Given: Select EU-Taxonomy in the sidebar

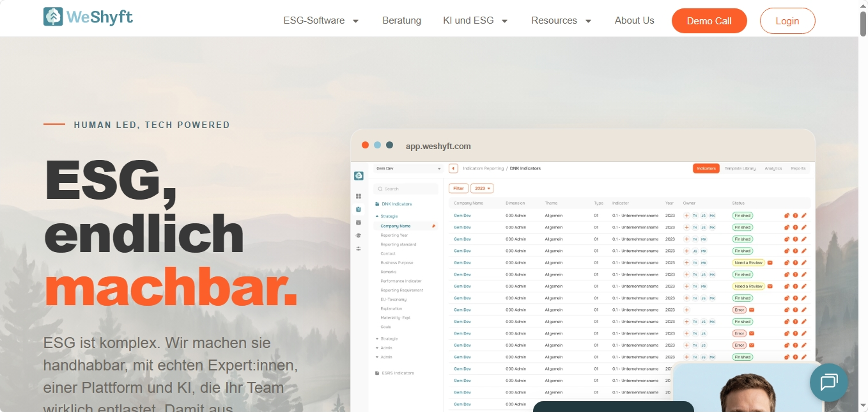Looking at the screenshot, I should click(x=393, y=299).
